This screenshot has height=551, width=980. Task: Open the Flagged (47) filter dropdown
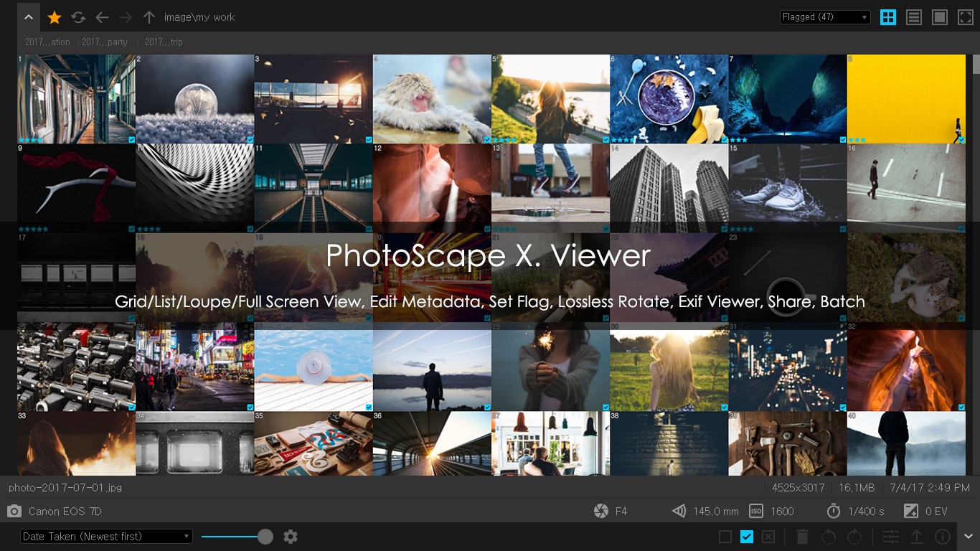[x=824, y=17]
